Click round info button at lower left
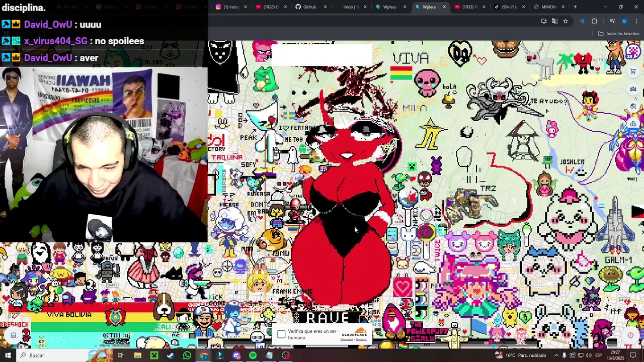The width and height of the screenshot is (644, 362). (14, 335)
